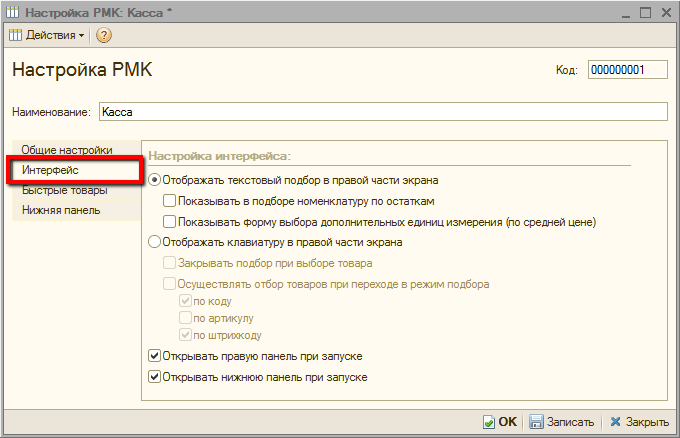This screenshot has height=438, width=680.
Task: Maximize the Настройка РМК window
Action: pyautogui.click(x=643, y=12)
